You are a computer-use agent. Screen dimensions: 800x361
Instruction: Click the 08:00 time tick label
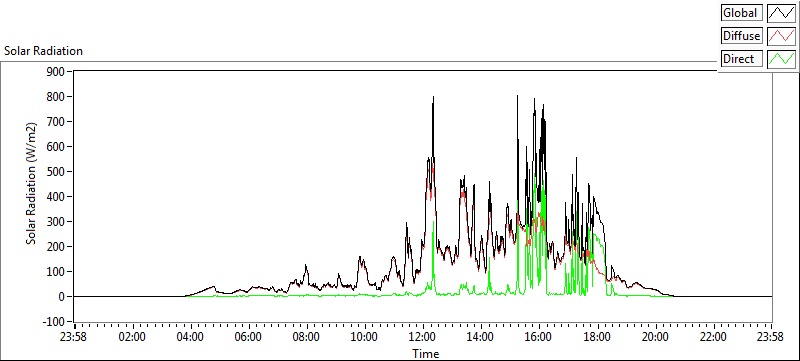pyautogui.click(x=307, y=337)
